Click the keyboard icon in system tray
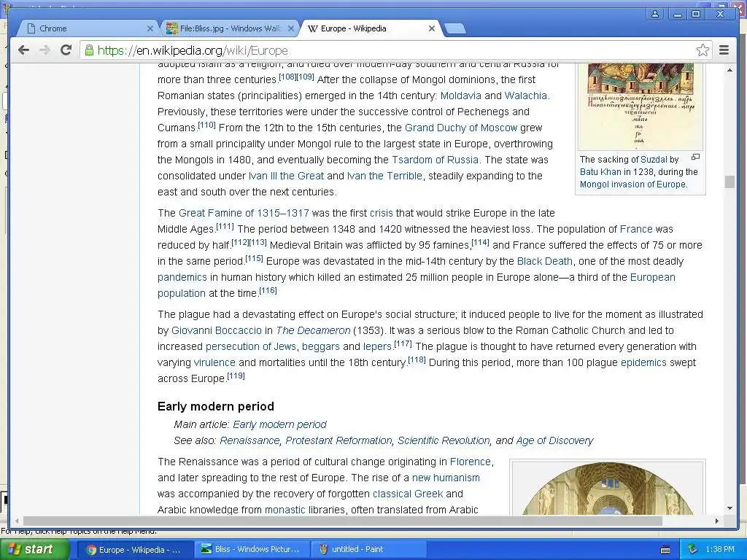The width and height of the screenshot is (747, 560). pos(665,550)
